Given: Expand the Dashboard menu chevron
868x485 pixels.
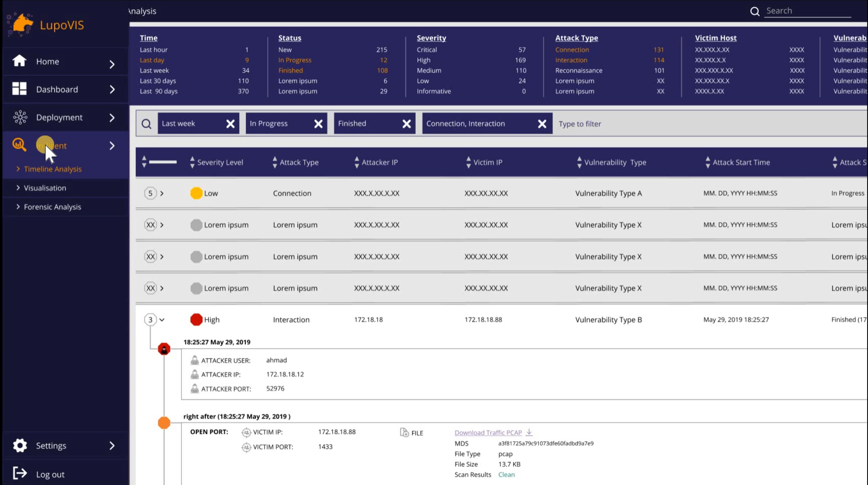Looking at the screenshot, I should pos(112,89).
